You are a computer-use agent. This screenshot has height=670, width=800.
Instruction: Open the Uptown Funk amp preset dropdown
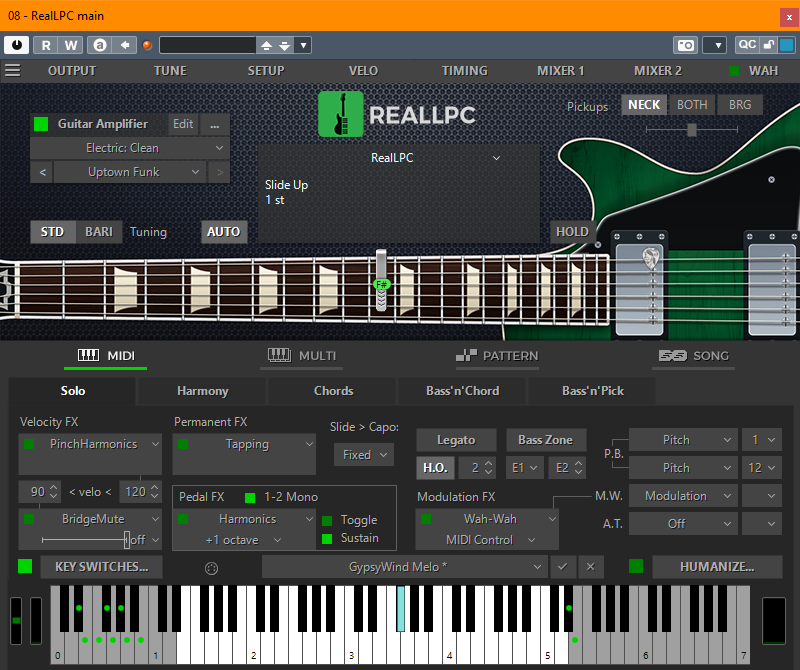tap(130, 172)
